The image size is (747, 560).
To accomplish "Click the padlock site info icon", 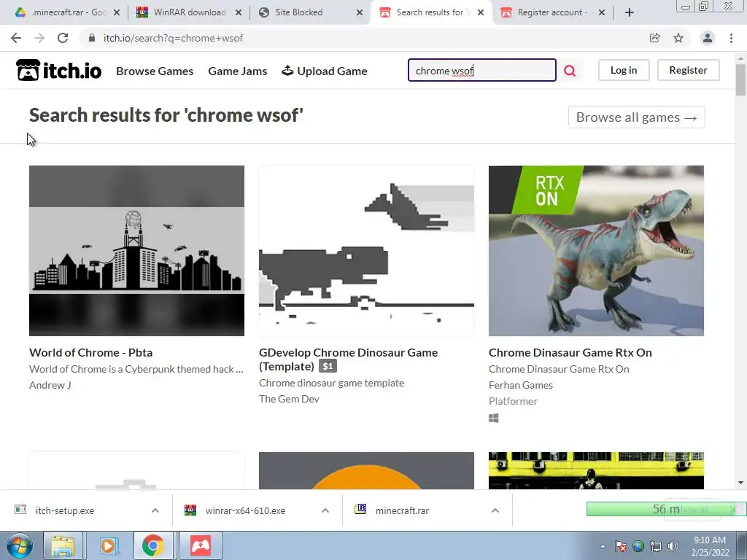I will 92,38.
